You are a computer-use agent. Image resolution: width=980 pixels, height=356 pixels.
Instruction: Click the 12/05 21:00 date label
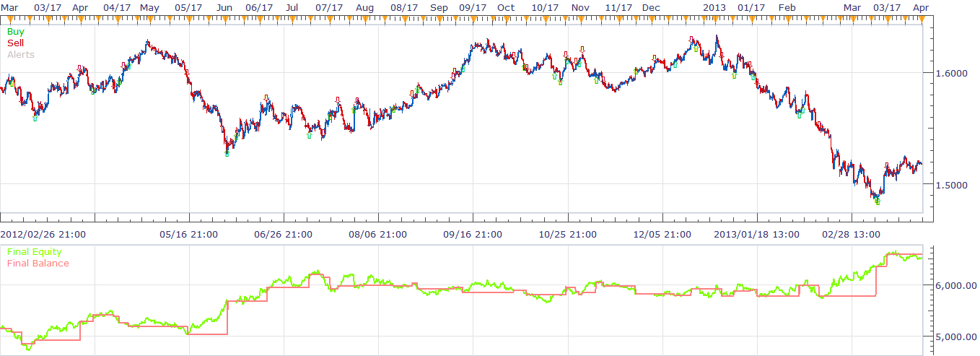point(662,235)
